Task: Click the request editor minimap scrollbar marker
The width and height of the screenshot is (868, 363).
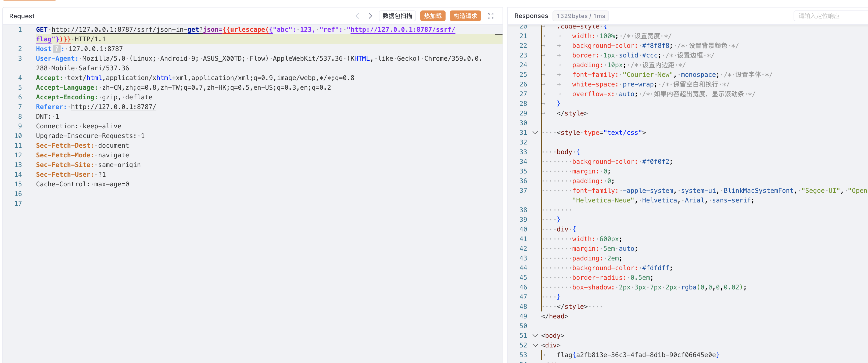Action: (x=499, y=34)
